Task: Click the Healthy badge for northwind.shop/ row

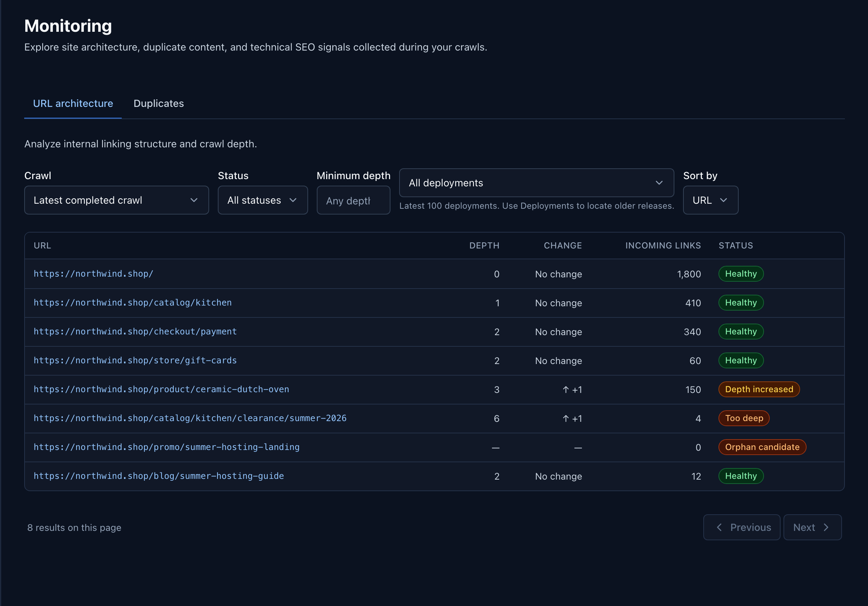Action: 740,274
